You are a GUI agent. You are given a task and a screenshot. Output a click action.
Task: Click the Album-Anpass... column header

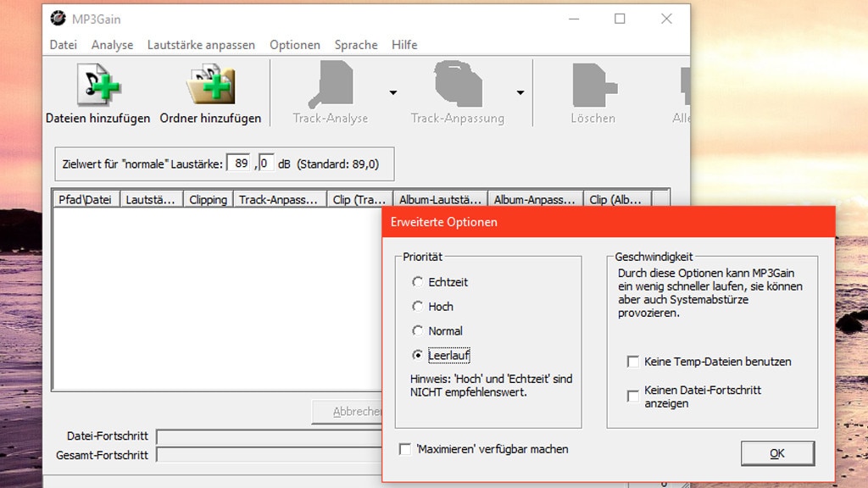point(536,200)
